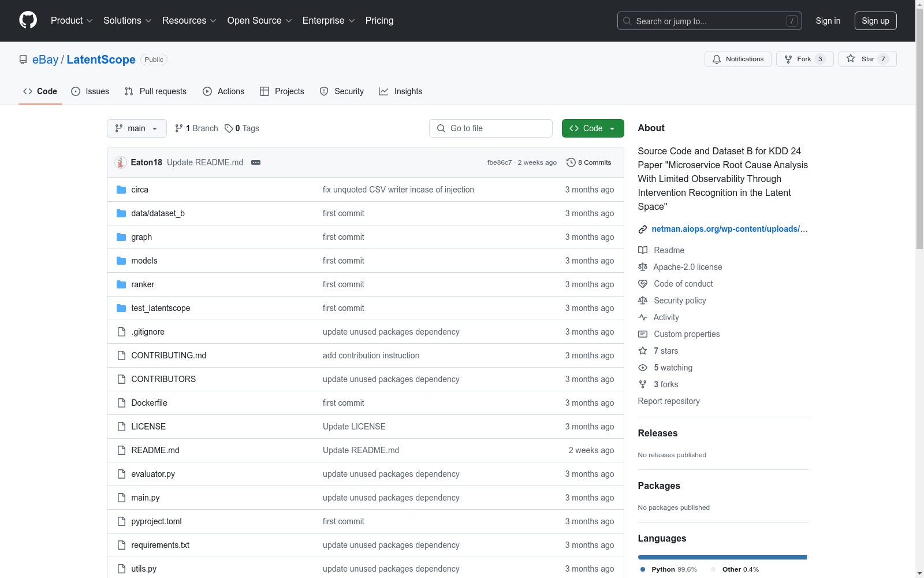Click the commit history clock icon
Screen dimensions: 924x578
[571, 162]
